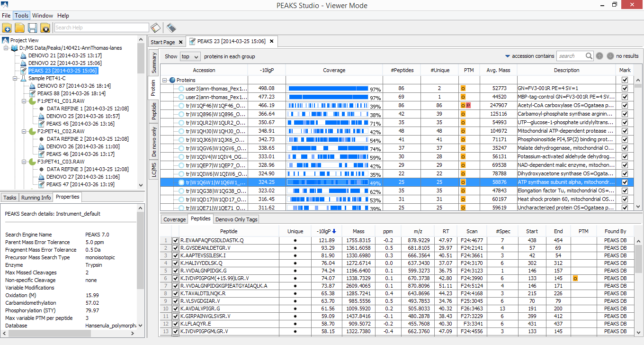Click the DATA REFINE 1 gear icon

point(42,109)
